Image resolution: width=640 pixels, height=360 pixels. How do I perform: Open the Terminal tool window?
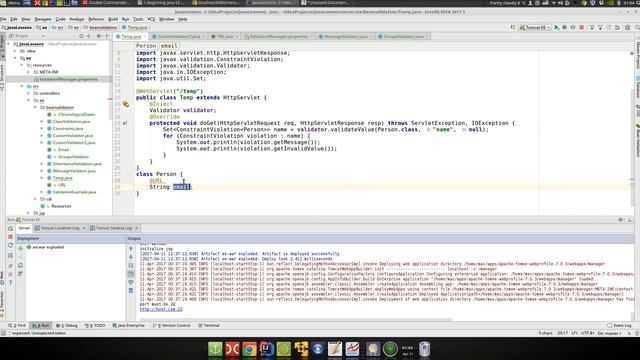[x=209, y=326]
